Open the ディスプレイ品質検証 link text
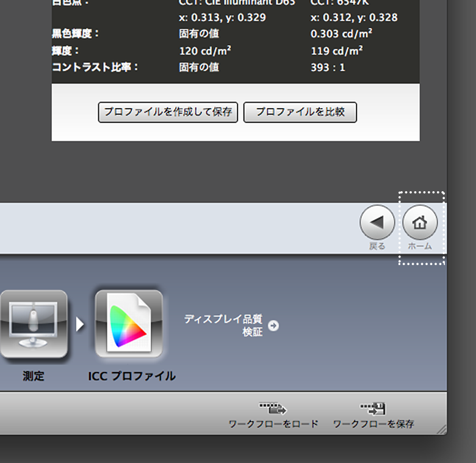The width and height of the screenshot is (476, 463). 223,325
